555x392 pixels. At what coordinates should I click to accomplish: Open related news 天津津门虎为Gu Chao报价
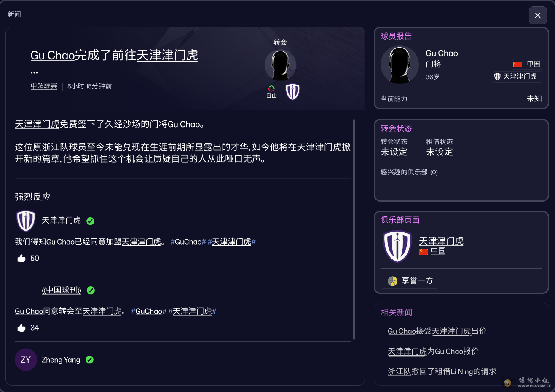433,351
